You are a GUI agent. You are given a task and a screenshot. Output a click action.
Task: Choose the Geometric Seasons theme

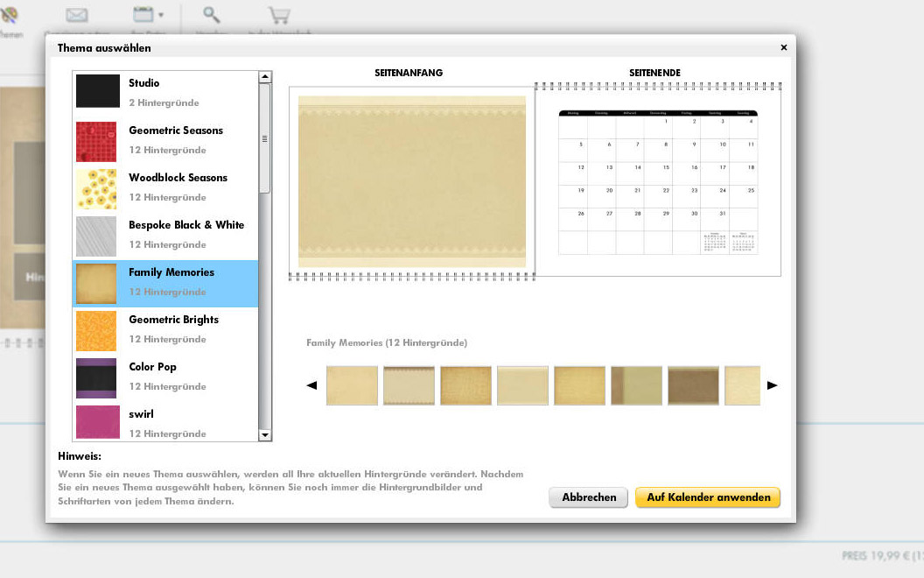[x=164, y=139]
